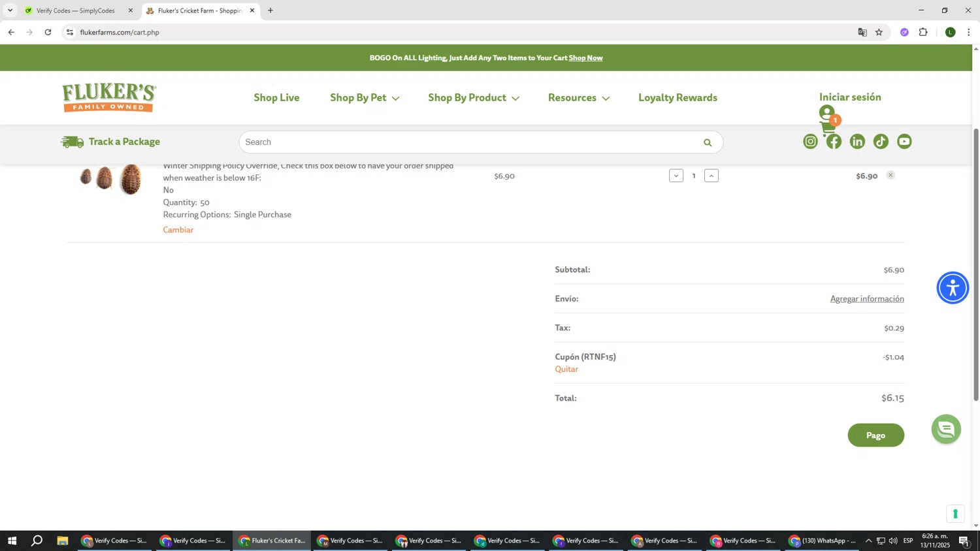The height and width of the screenshot is (551, 980).
Task: Decrease item quantity with down arrow
Action: point(676,176)
